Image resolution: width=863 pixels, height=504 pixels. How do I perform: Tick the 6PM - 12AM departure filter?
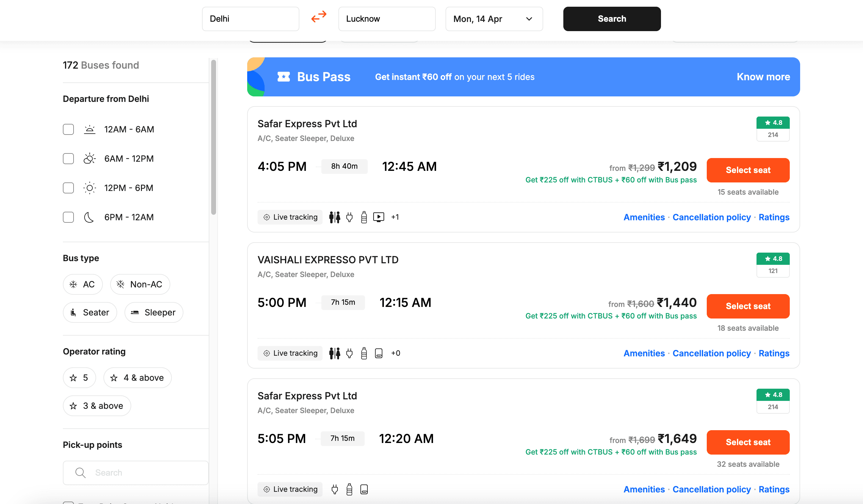click(x=68, y=217)
